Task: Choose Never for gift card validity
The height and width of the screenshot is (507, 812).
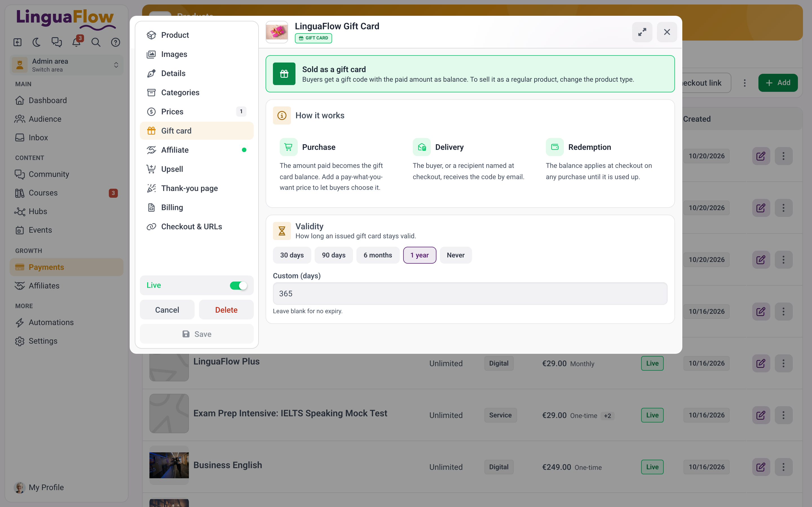Action: click(455, 255)
